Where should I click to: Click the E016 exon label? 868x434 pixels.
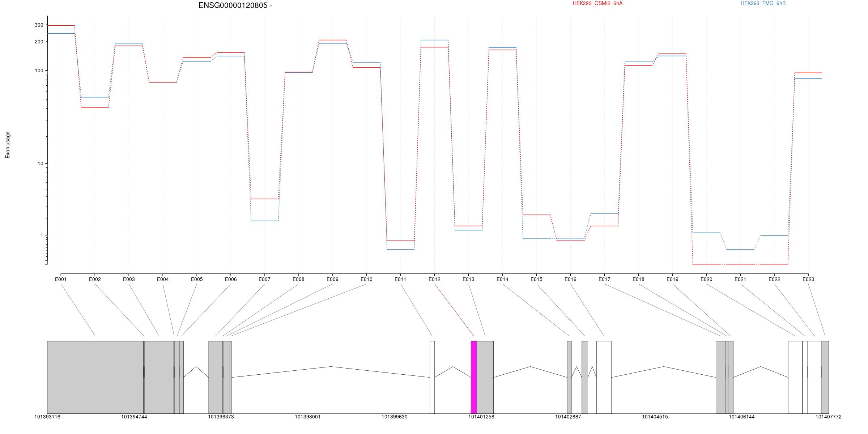tap(570, 279)
